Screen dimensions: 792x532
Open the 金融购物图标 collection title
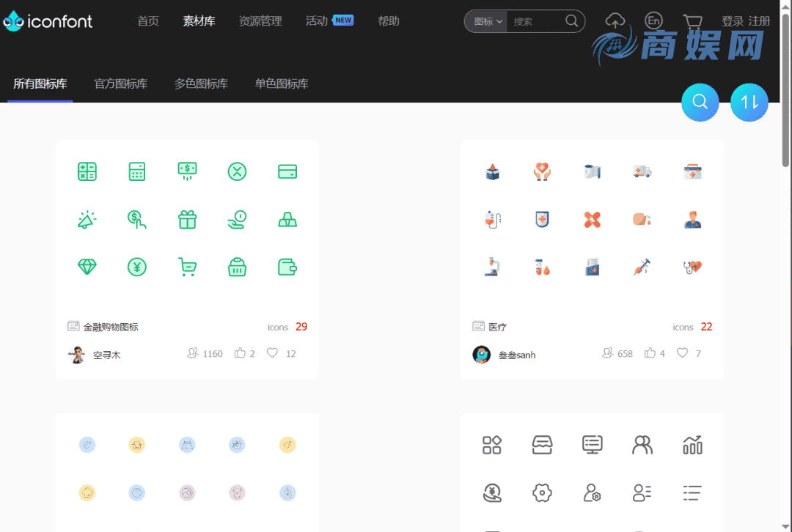[x=111, y=327]
